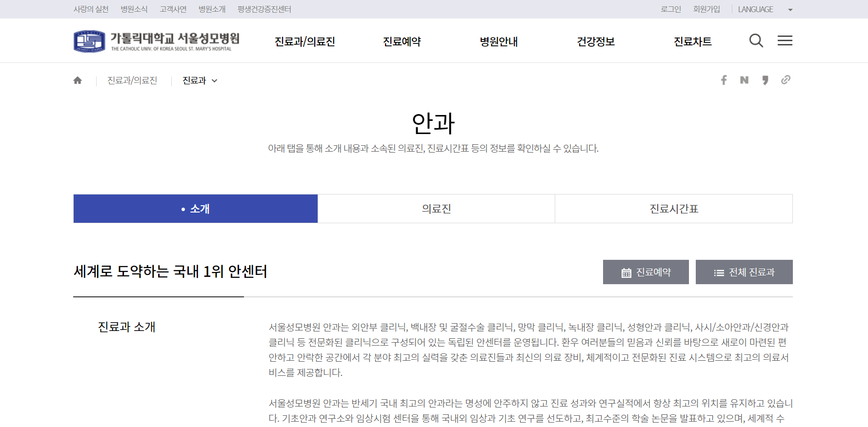
Task: Open the 회원가입 link
Action: [x=707, y=9]
